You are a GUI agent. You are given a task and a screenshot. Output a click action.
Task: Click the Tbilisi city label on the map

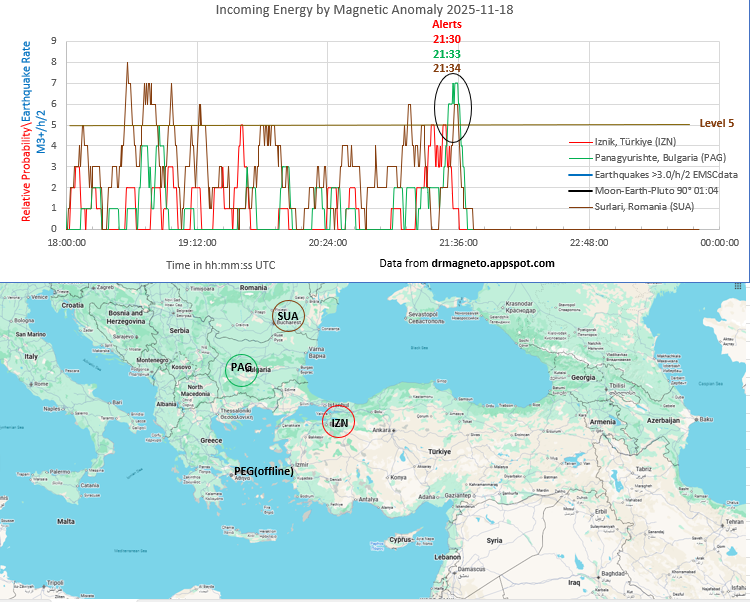(x=617, y=385)
